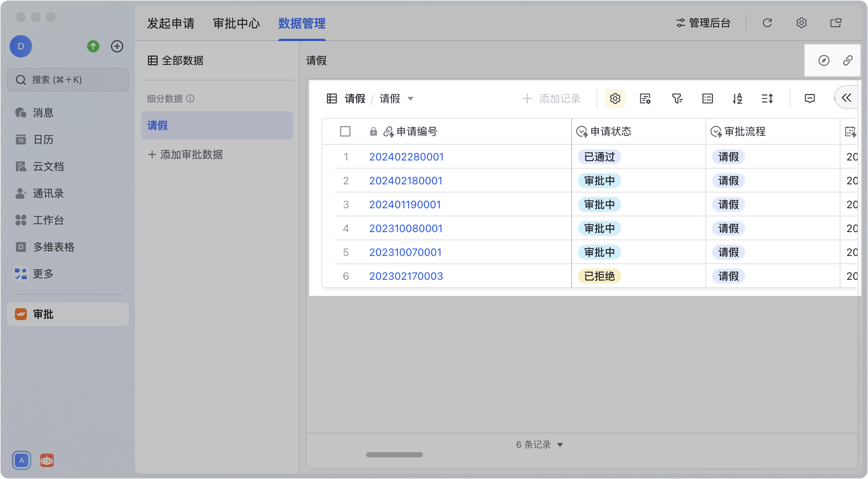The image size is (868, 479).
Task: Open 通讯录 in the sidebar
Action: pyautogui.click(x=68, y=193)
